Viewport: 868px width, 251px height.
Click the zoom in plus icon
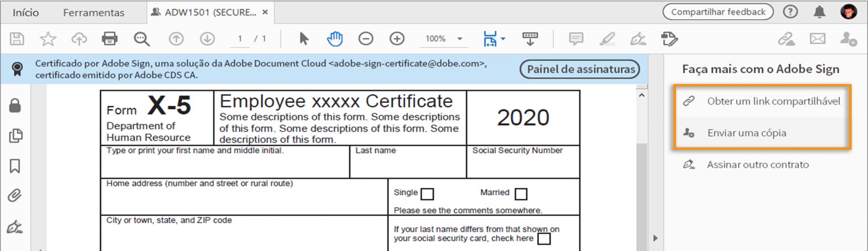point(397,39)
